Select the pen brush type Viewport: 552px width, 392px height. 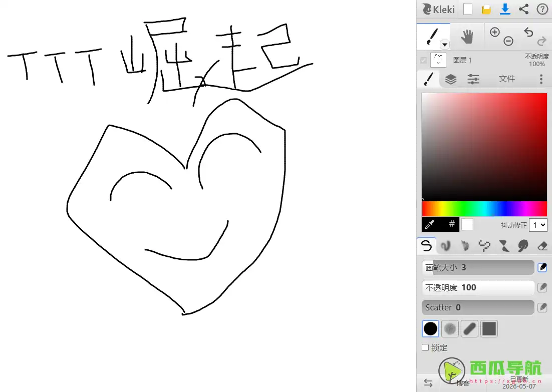pyautogui.click(x=426, y=246)
